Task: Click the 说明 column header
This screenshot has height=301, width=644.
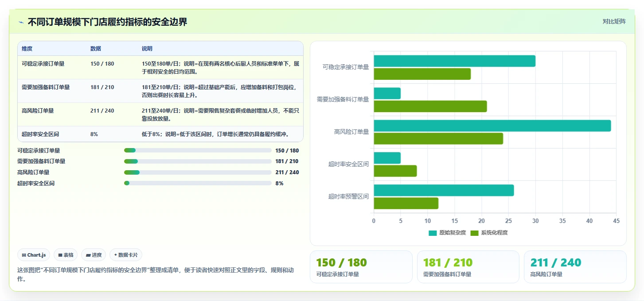Action: tap(147, 49)
